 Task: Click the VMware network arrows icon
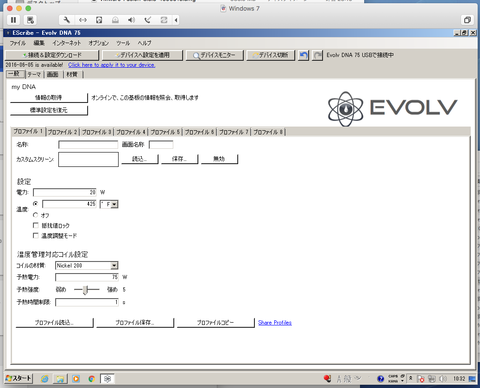(x=83, y=20)
